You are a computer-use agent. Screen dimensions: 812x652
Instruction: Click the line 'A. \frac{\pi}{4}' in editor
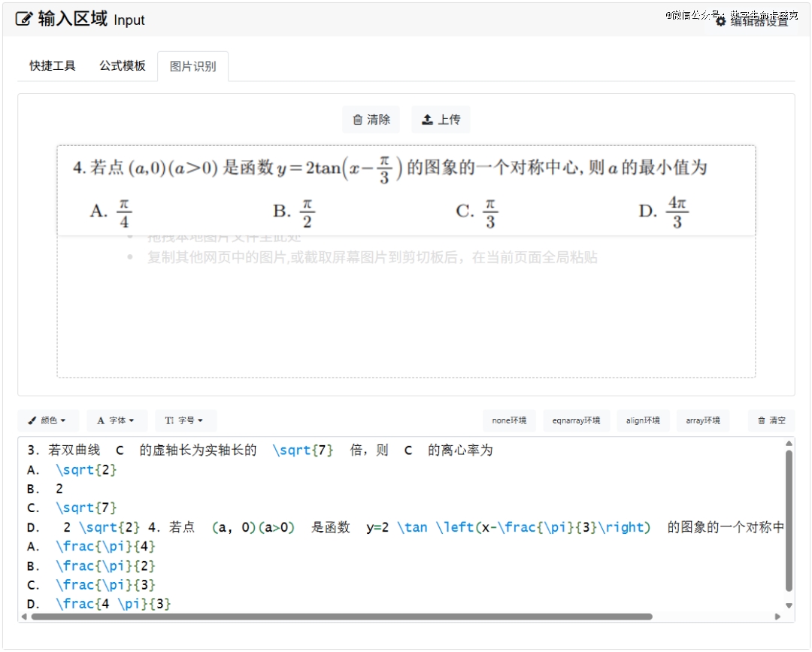point(91,547)
